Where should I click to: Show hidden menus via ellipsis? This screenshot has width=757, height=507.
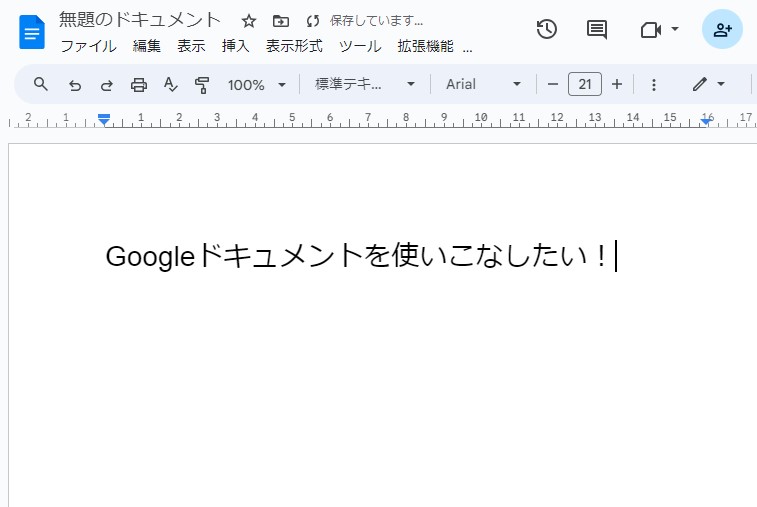click(467, 48)
